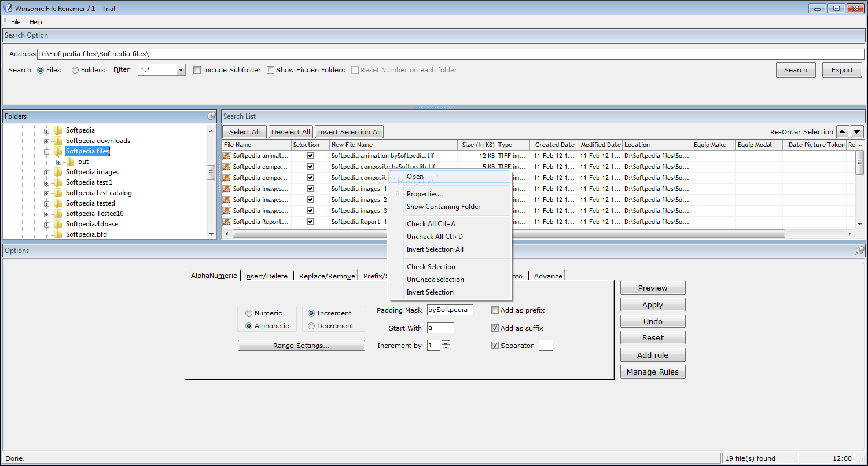Click the 'out' subfolder icon
Image resolution: width=868 pixels, height=466 pixels.
click(x=70, y=162)
